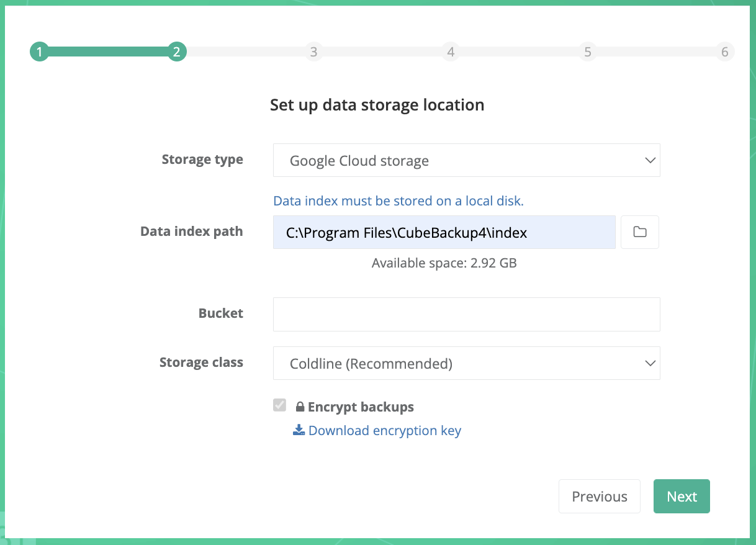Click the folder browse icon for index path

[639, 232]
